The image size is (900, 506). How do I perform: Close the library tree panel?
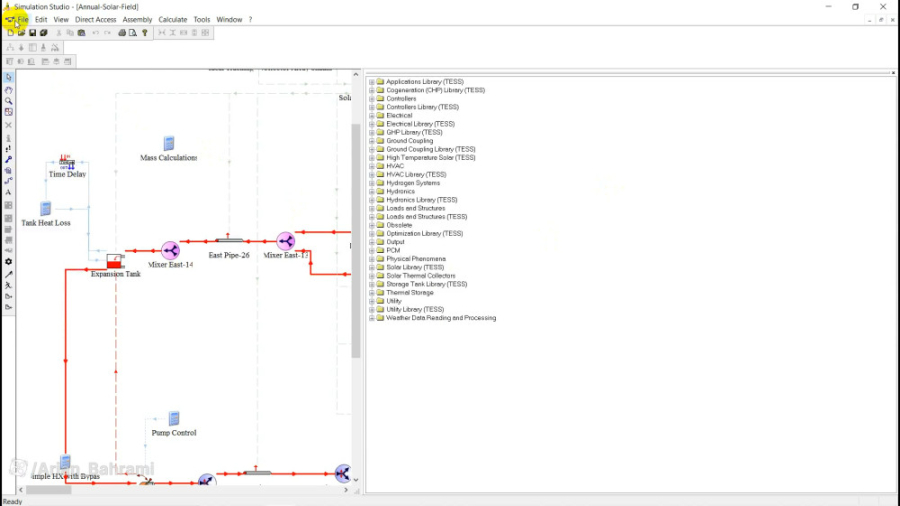[893, 73]
